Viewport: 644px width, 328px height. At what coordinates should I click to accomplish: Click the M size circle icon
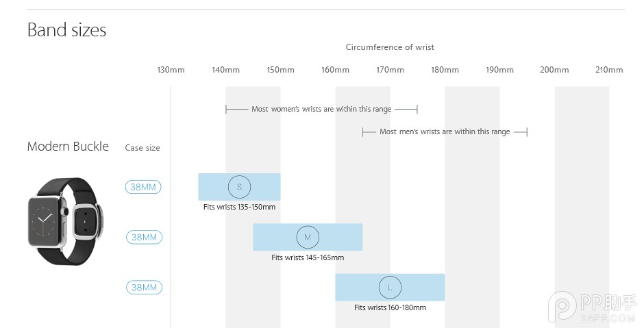pyautogui.click(x=308, y=238)
